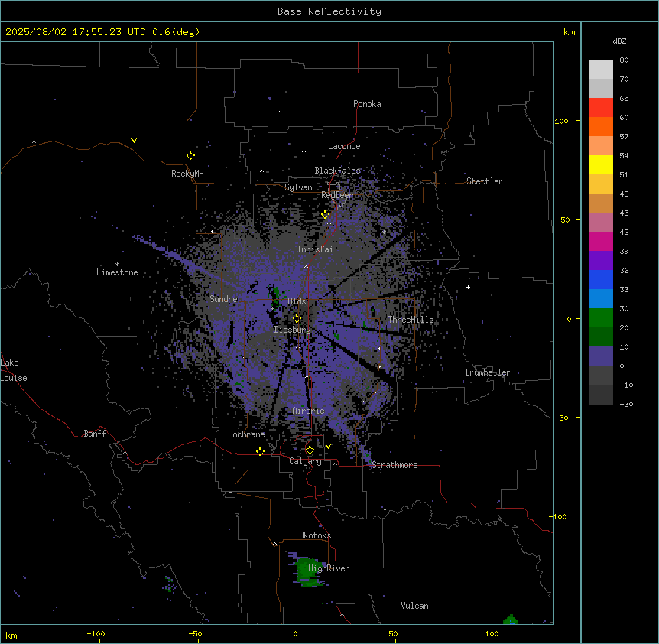This screenshot has width=659, height=644.
Task: Click the 80 value on the dBZ scale
Action: pyautogui.click(x=624, y=60)
